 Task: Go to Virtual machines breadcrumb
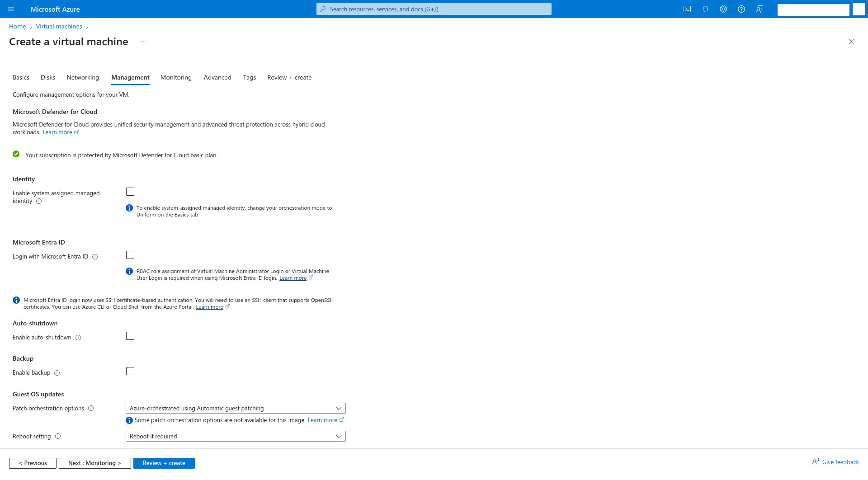(59, 27)
